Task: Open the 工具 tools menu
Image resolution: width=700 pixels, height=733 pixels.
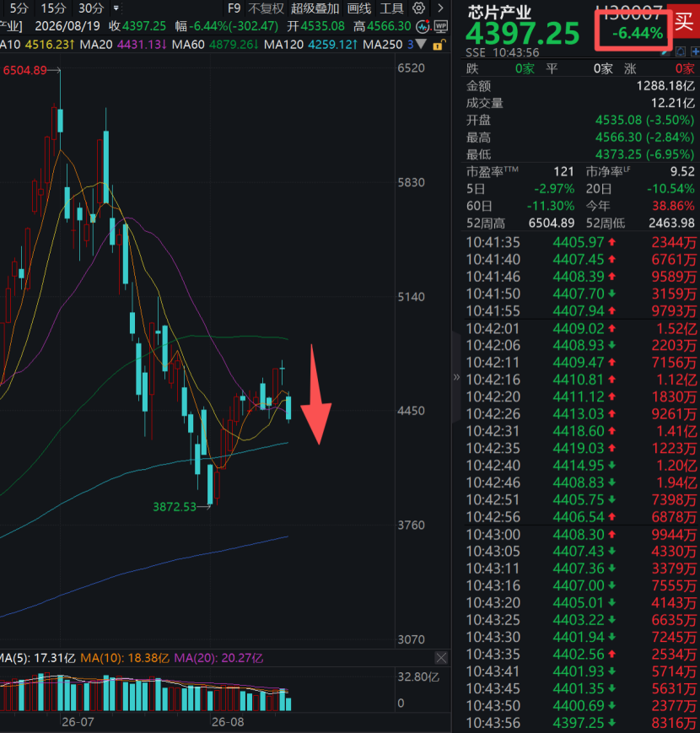Action: (x=391, y=8)
